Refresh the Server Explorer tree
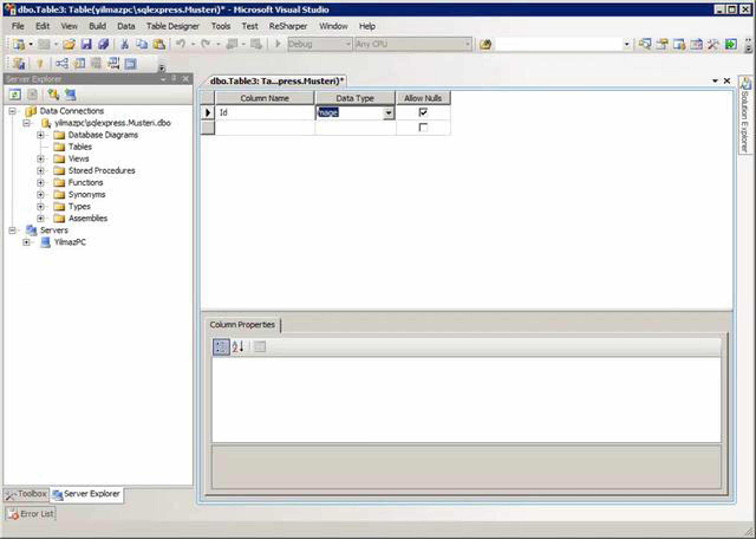 pyautogui.click(x=15, y=95)
